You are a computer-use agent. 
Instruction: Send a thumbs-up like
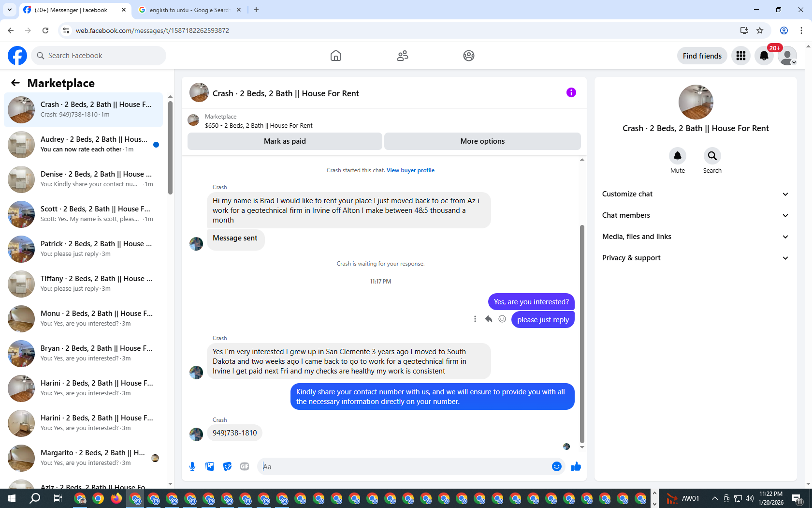(x=576, y=466)
